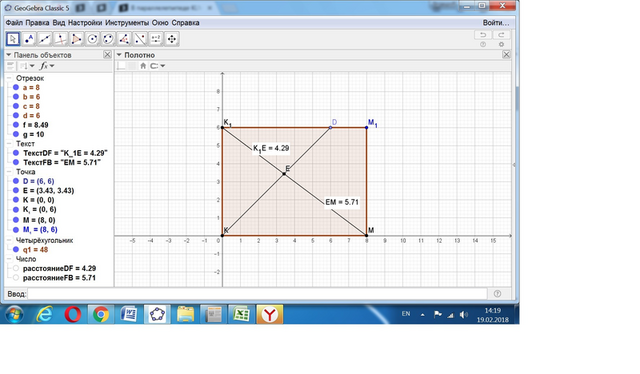
Task: Select the Line through two points tool
Action: [x=45, y=39]
